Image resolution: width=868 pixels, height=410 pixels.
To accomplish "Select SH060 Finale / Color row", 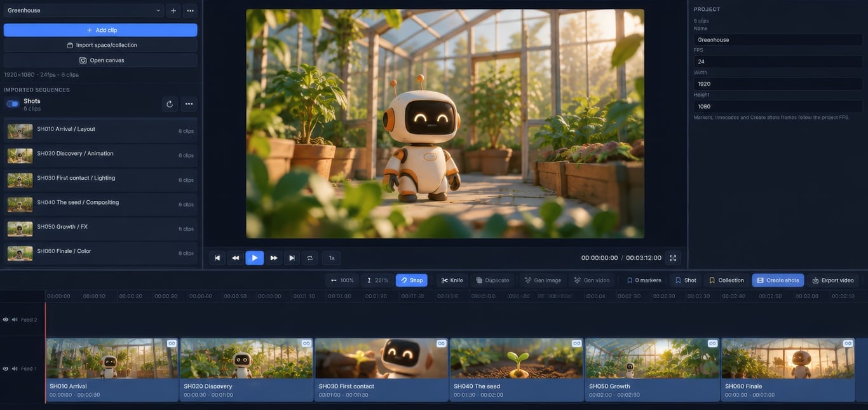I will point(100,253).
